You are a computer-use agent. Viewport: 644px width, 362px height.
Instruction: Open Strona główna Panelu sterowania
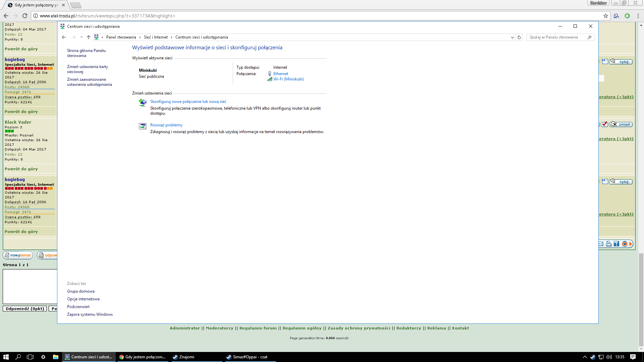click(86, 53)
